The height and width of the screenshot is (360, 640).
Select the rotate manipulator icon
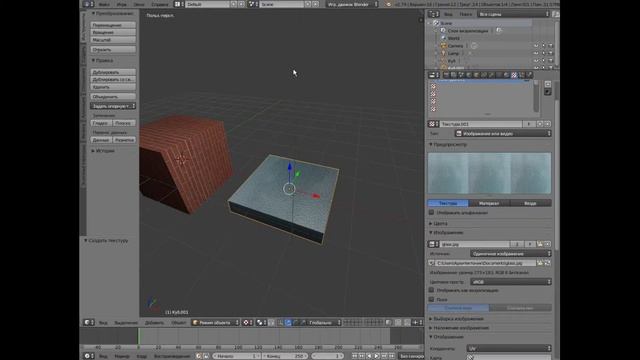tap(296, 322)
